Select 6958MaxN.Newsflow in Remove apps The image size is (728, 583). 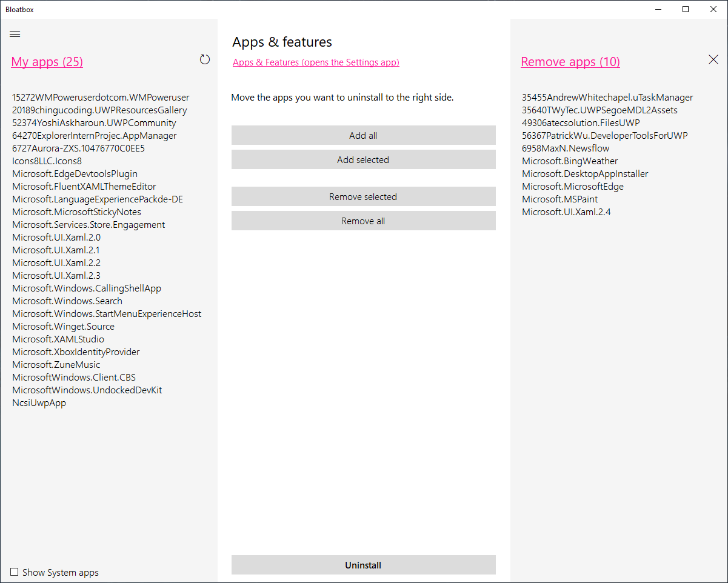pos(566,148)
